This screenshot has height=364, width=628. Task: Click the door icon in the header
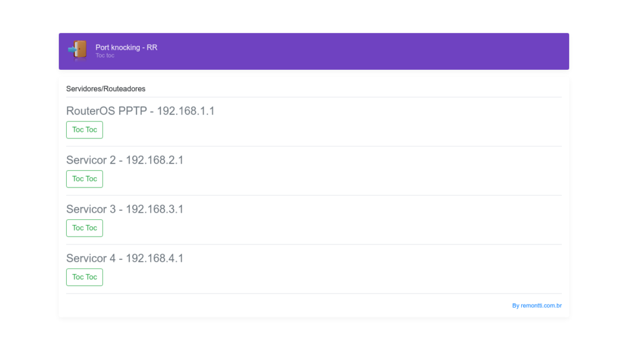click(77, 51)
